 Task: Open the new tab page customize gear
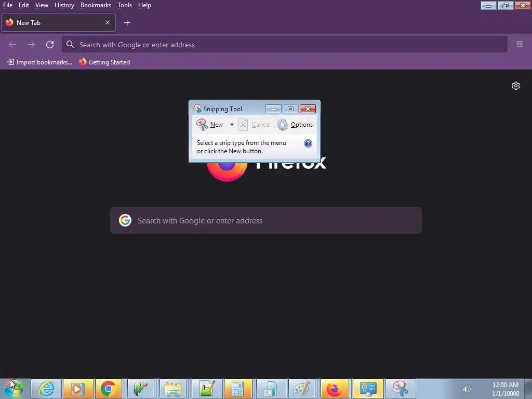pos(516,86)
